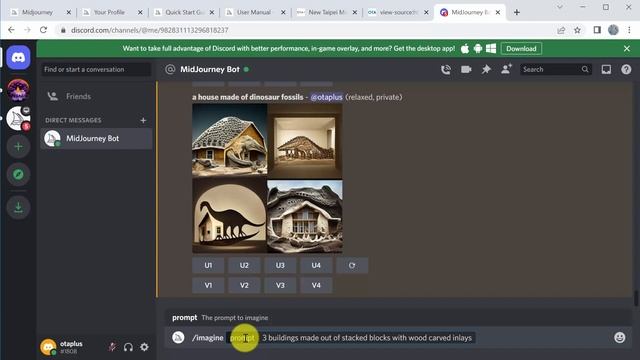Go back in browser history
Viewport: 640px width, 360px height.
[11, 30]
